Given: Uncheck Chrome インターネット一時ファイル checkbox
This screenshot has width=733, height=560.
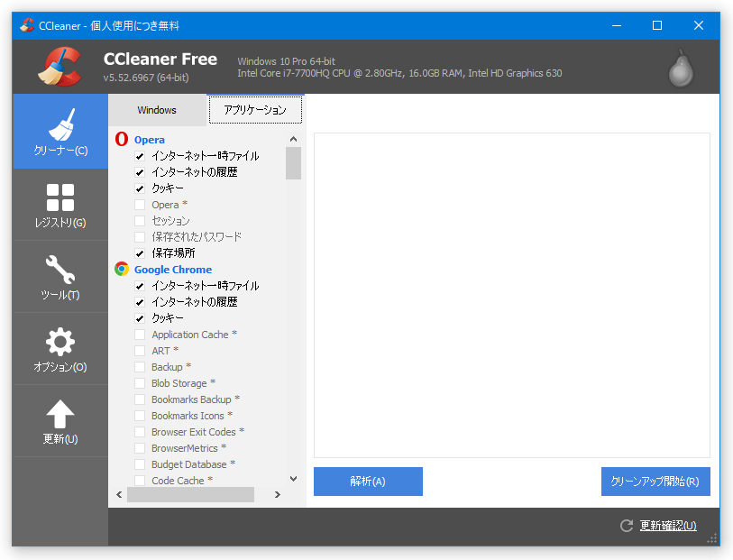Looking at the screenshot, I should coord(140,286).
